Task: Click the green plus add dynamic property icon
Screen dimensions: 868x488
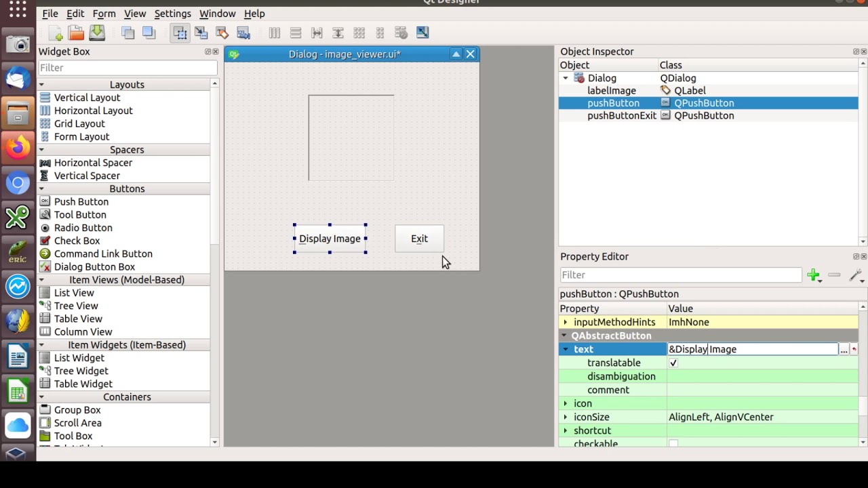Action: tap(813, 275)
